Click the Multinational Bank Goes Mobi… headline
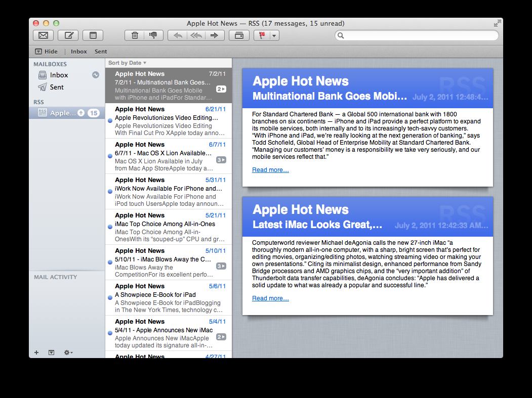 330,96
